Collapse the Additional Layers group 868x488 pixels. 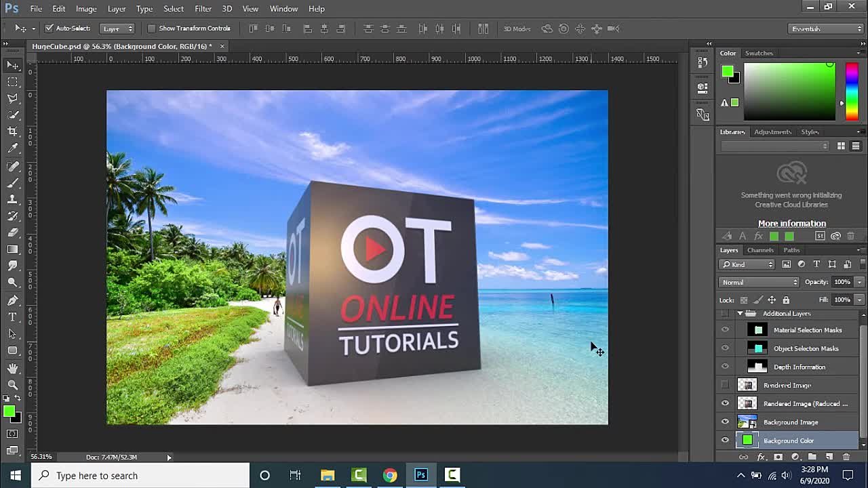coord(740,313)
